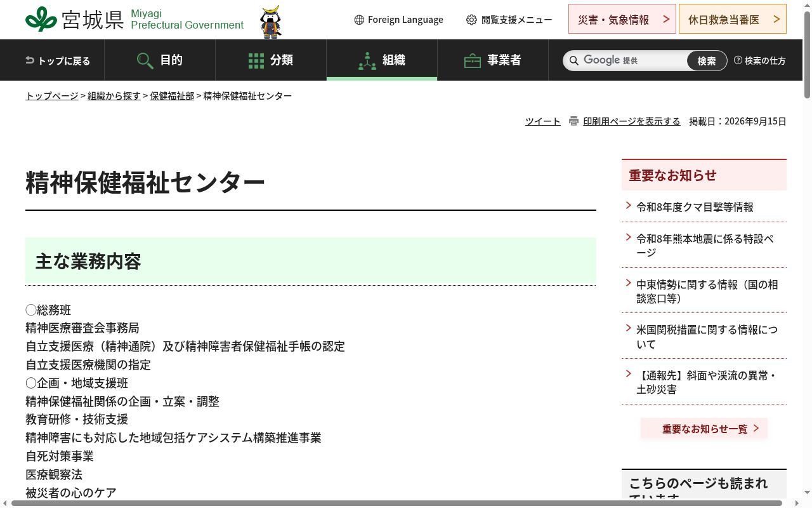812x508 pixels.
Task: Focus the Google site search field
Action: coord(634,60)
